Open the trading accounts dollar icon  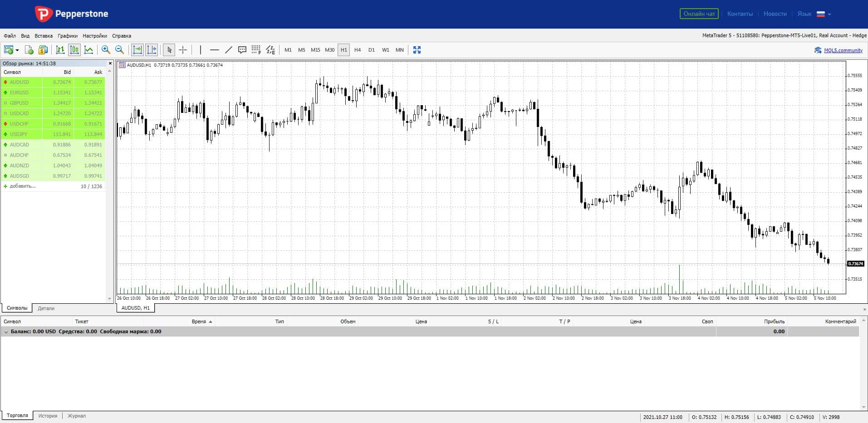click(43, 50)
